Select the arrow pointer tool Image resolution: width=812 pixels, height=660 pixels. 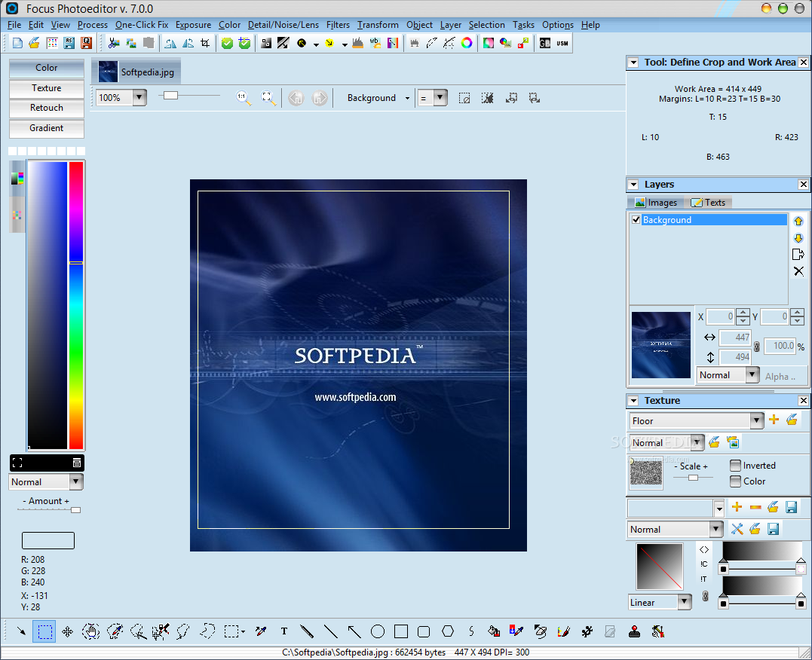21,631
